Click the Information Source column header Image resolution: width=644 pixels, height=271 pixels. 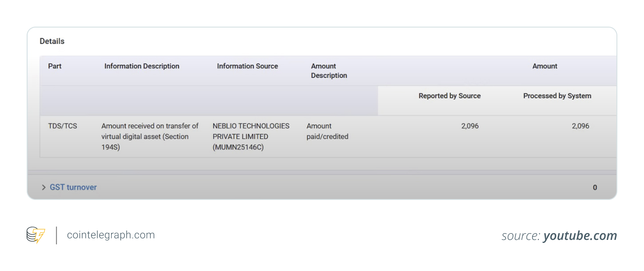pyautogui.click(x=247, y=66)
